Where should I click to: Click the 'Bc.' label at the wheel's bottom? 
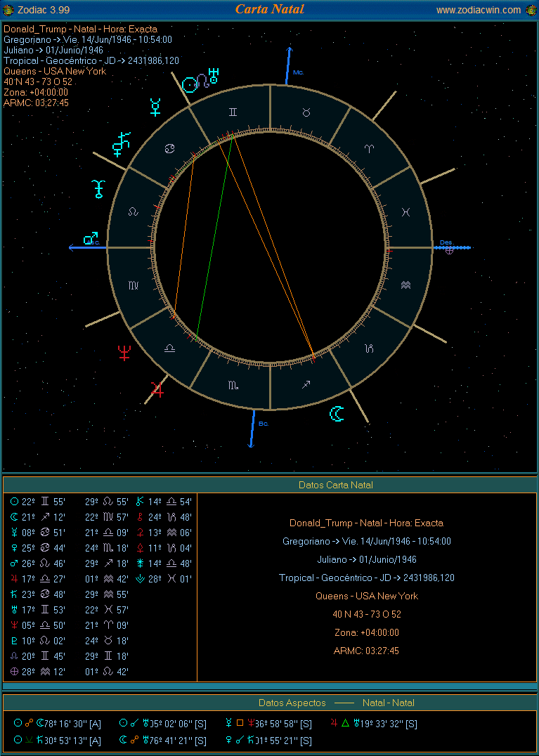pyautogui.click(x=264, y=424)
